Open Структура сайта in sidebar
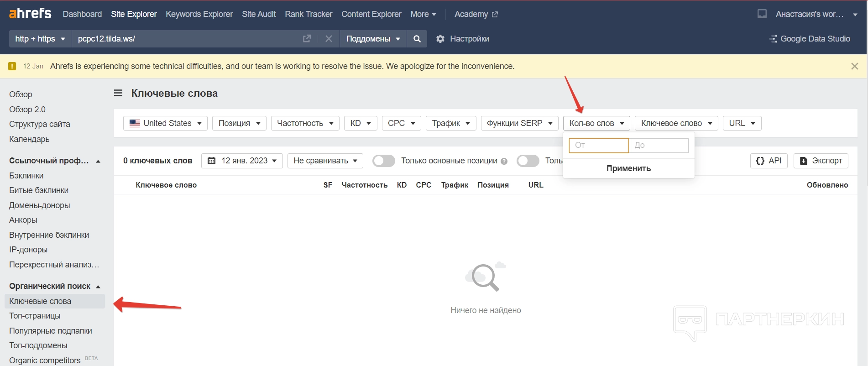This screenshot has width=868, height=366. pos(40,124)
